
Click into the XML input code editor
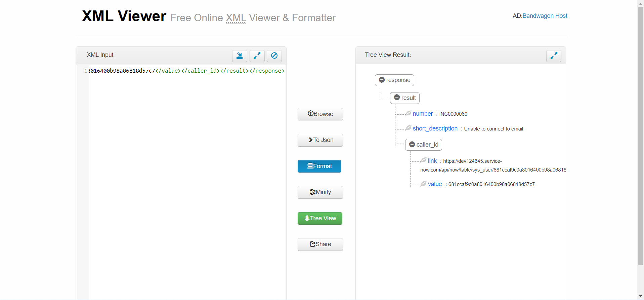click(x=187, y=182)
